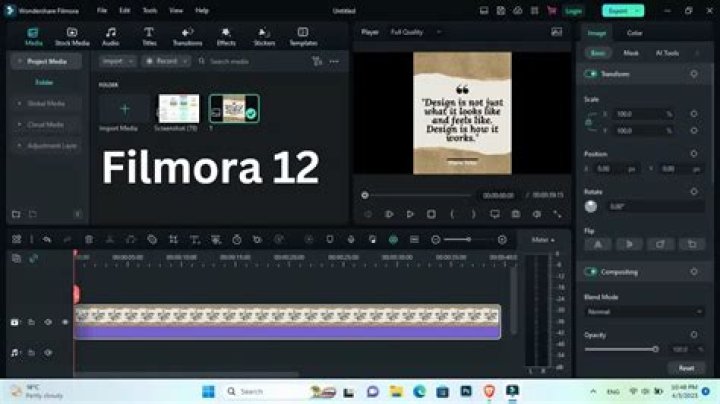Screen dimensions: 720x404
Task: Click the timeline text tool icon
Action: (x=195, y=239)
